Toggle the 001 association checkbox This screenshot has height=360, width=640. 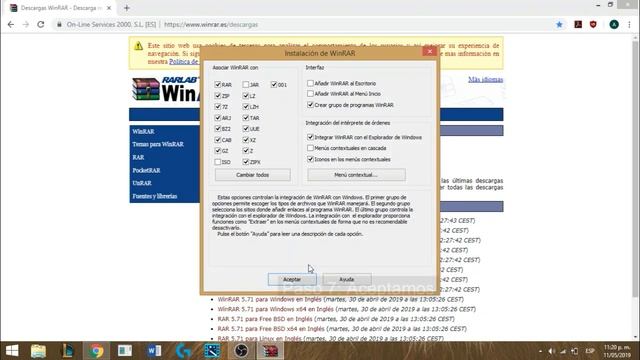[x=274, y=84]
